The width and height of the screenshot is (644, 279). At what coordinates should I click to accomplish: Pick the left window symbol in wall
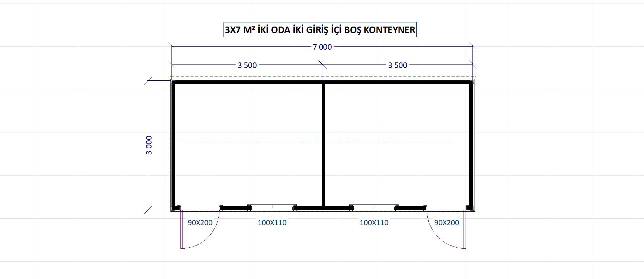tap(272, 207)
